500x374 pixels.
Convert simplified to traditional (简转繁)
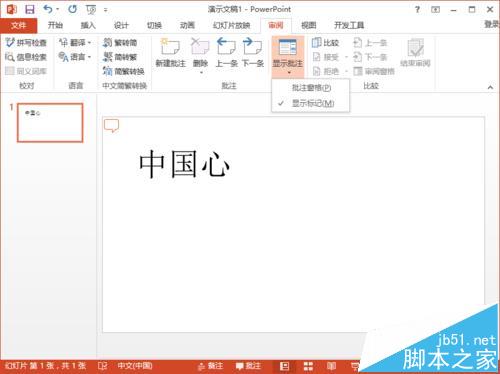coord(120,57)
